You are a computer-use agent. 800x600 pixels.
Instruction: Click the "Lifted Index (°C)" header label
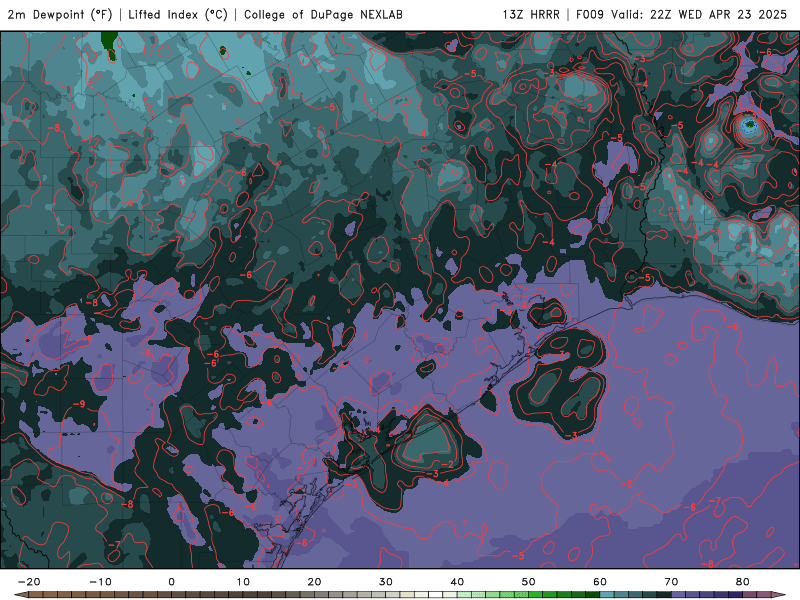pos(178,15)
